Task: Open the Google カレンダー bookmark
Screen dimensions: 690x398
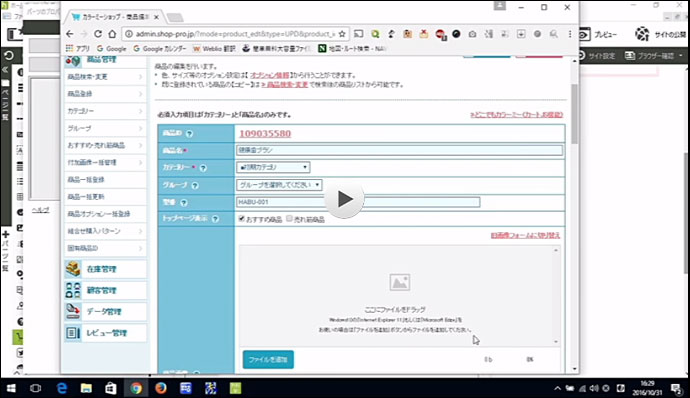Action: tap(160, 48)
